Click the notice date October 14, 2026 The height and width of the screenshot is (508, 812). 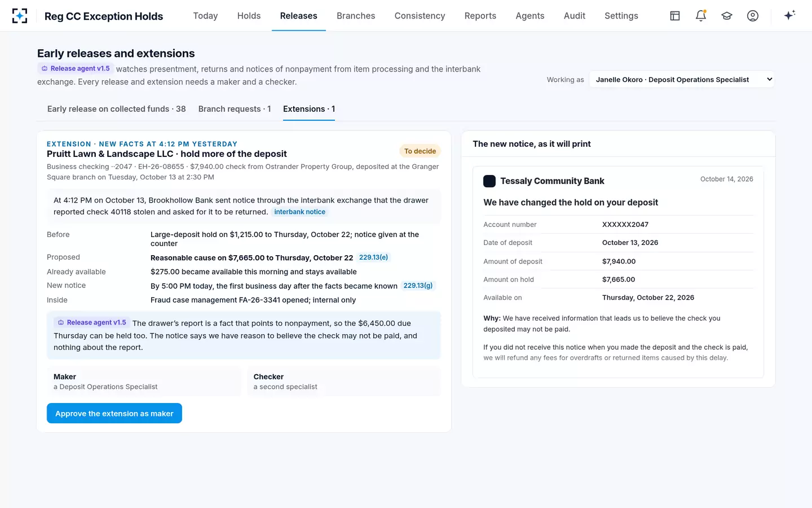point(727,179)
